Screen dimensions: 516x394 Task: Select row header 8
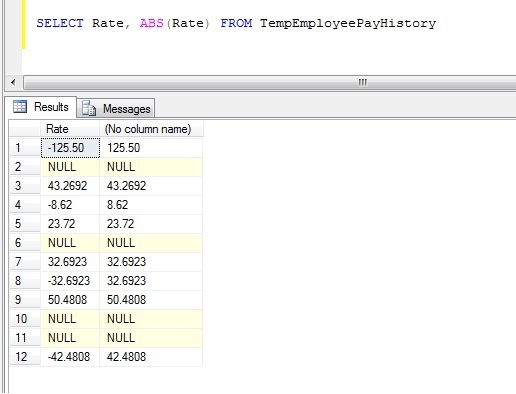tap(25, 281)
